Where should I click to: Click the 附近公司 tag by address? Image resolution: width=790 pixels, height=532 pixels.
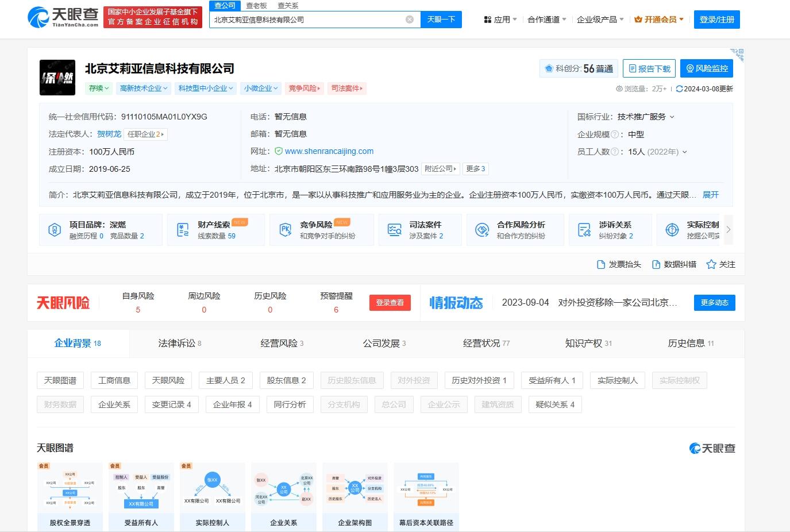(440, 169)
